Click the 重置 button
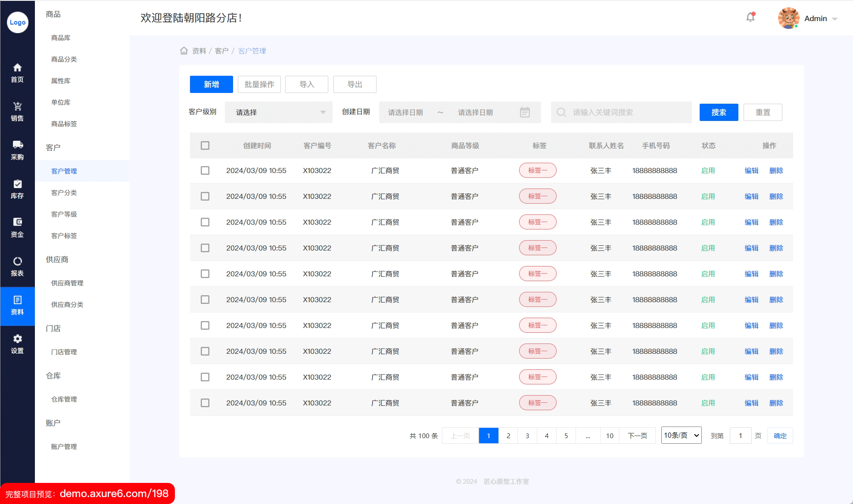The height and width of the screenshot is (504, 853). click(763, 112)
